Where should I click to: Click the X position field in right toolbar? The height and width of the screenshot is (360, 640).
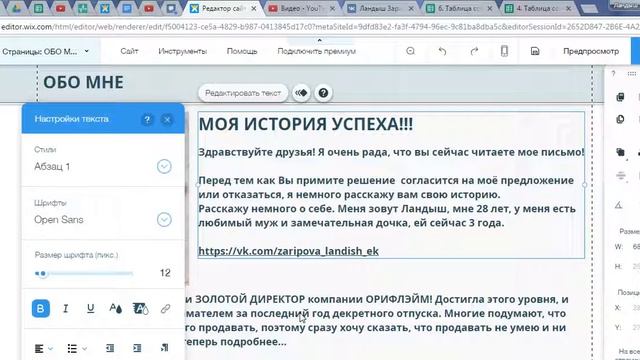636,308
